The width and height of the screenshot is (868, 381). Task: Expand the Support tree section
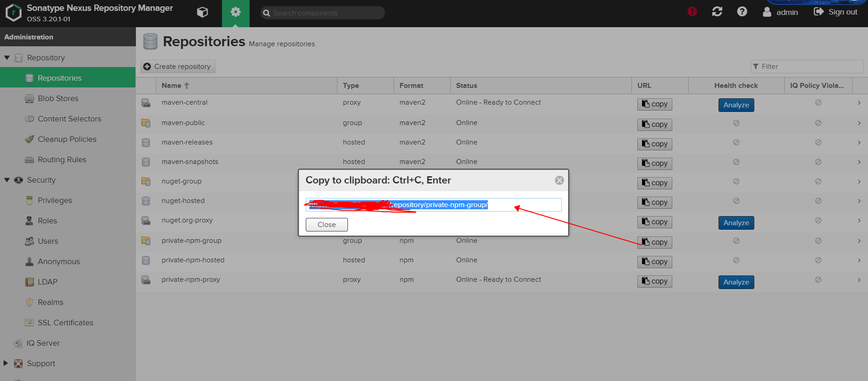(x=6, y=363)
